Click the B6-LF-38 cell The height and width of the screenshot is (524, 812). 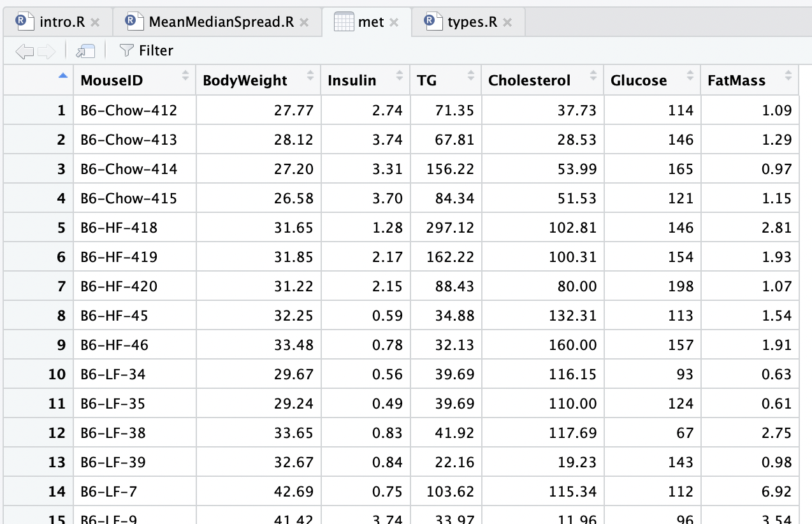tap(134, 433)
